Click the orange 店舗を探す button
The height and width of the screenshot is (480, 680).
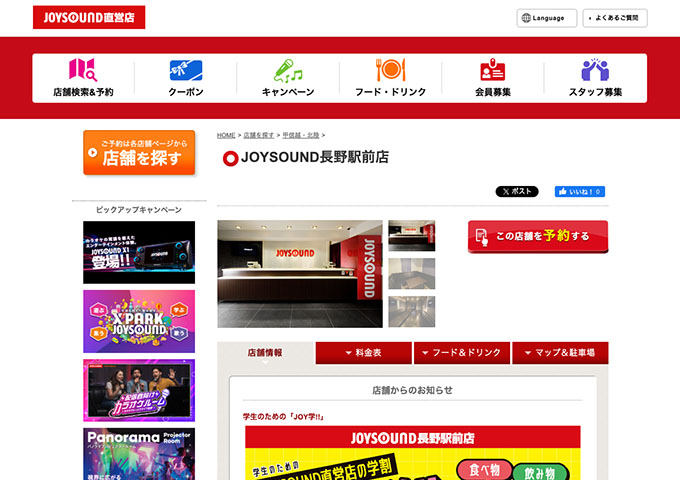click(139, 153)
